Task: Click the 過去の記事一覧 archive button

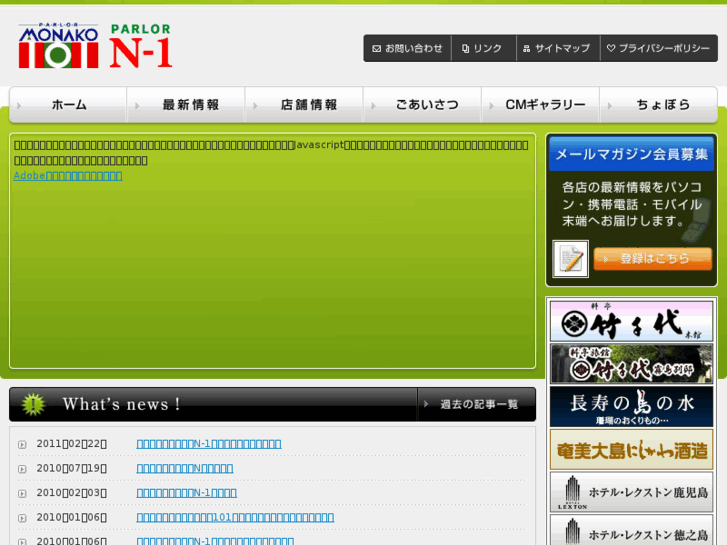Action: tap(477, 404)
